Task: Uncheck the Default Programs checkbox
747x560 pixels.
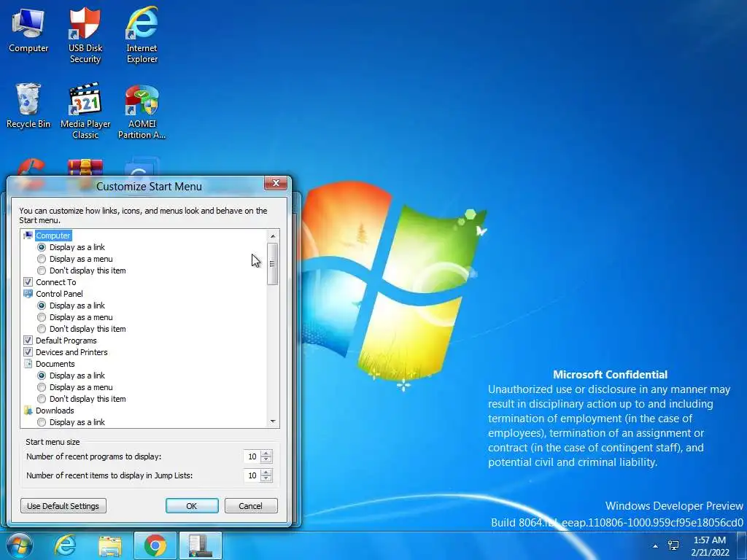Action: (28, 341)
